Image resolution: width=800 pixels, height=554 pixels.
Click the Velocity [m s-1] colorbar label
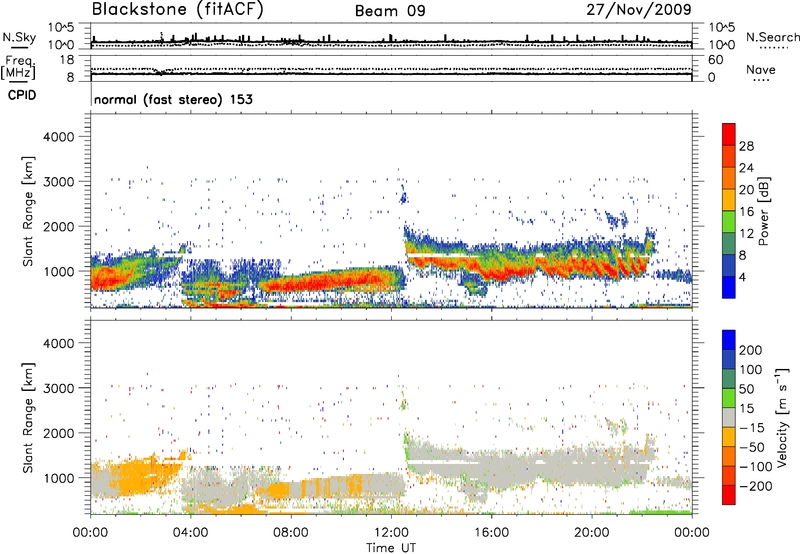(x=782, y=417)
